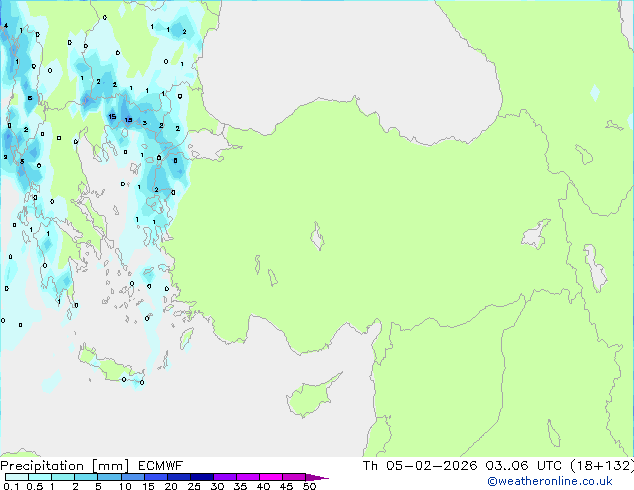Click the "Th 05-02-2026" date text
This screenshot has height=490, width=634.
coord(420,466)
